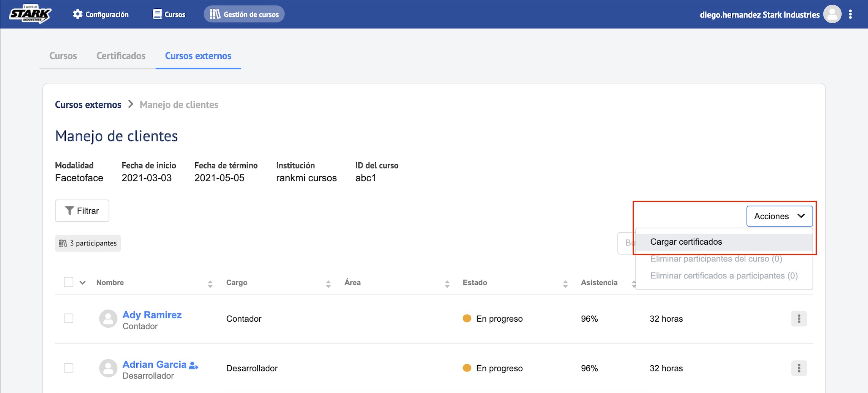Sort by the Nombre column arrows
The width and height of the screenshot is (868, 393).
210,284
